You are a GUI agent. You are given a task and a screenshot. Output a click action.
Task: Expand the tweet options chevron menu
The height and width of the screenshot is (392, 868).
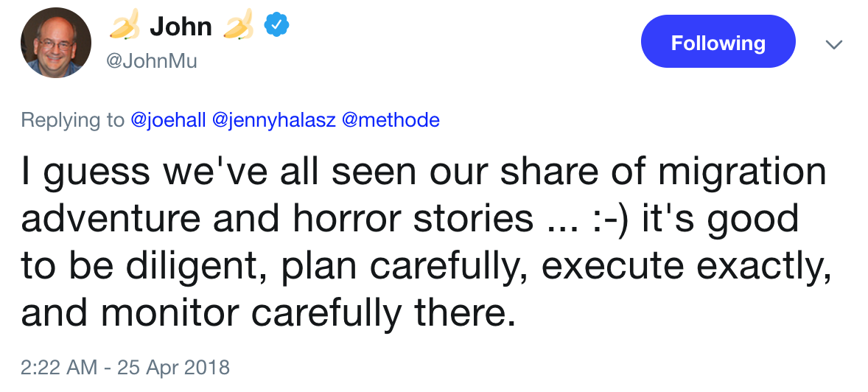(x=833, y=44)
